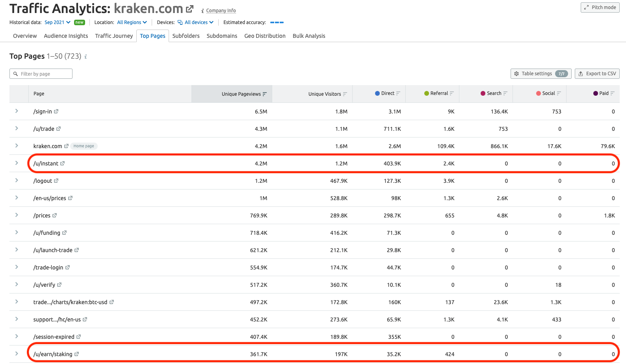The height and width of the screenshot is (364, 626).
Task: Click the Pitch mode button
Action: (600, 7)
